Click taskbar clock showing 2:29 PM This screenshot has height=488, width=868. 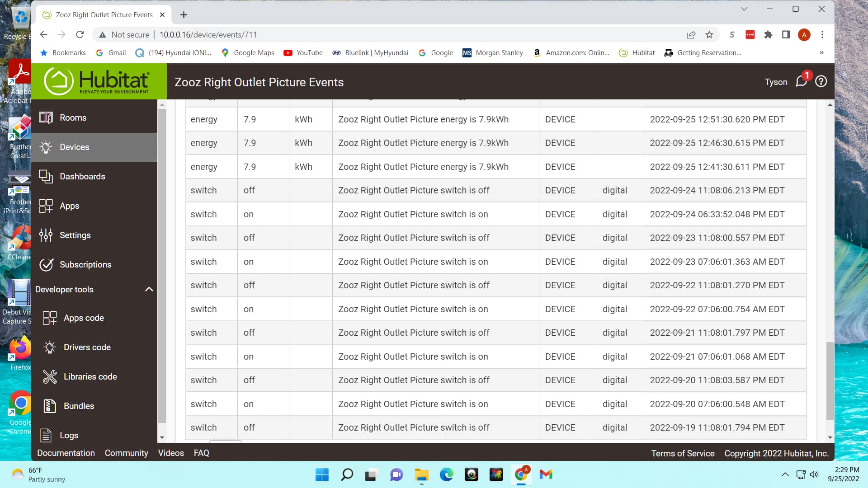[844, 474]
